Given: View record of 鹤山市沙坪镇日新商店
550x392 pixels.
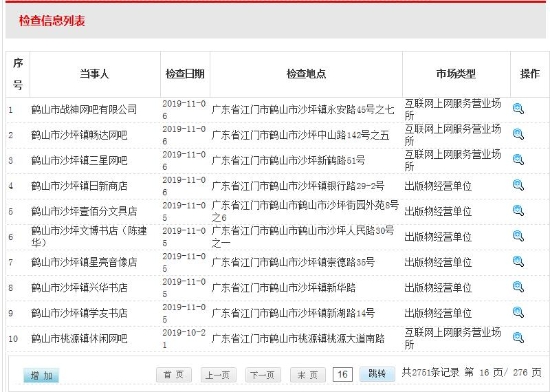Looking at the screenshot, I should point(518,185).
